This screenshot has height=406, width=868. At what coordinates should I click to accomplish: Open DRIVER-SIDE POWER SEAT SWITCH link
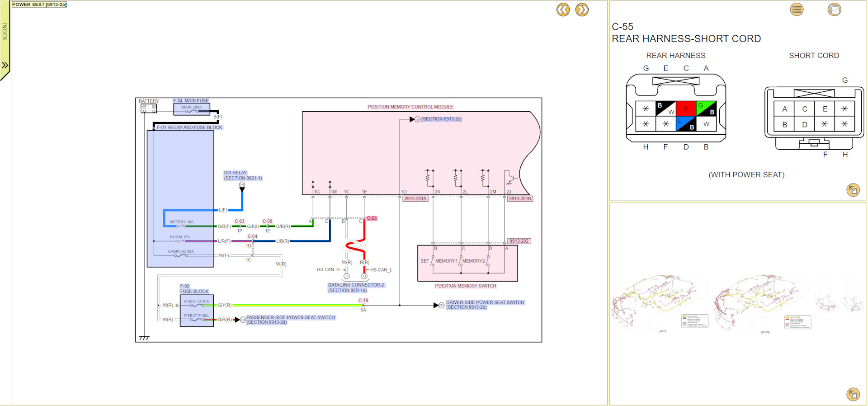coord(485,305)
